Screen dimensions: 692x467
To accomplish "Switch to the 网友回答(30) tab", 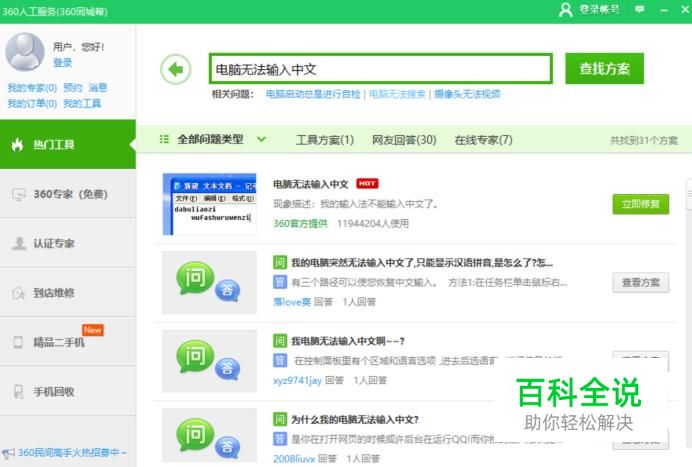I will tap(404, 140).
